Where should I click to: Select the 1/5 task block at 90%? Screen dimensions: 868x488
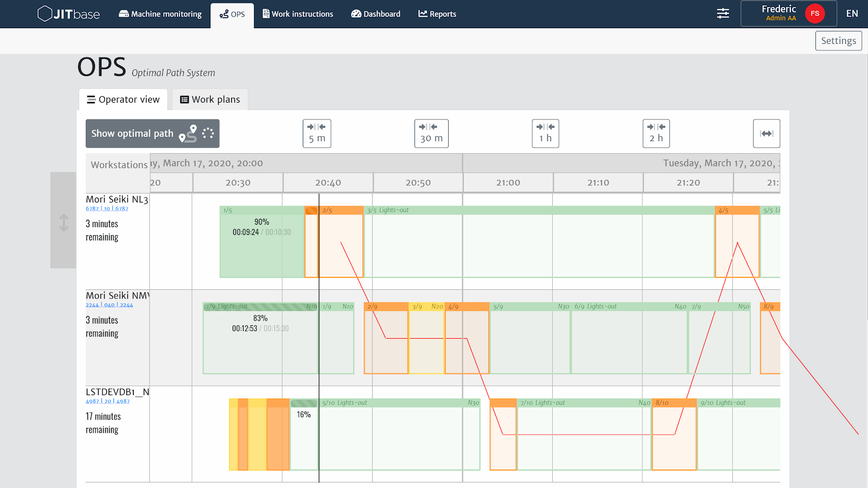(x=262, y=242)
